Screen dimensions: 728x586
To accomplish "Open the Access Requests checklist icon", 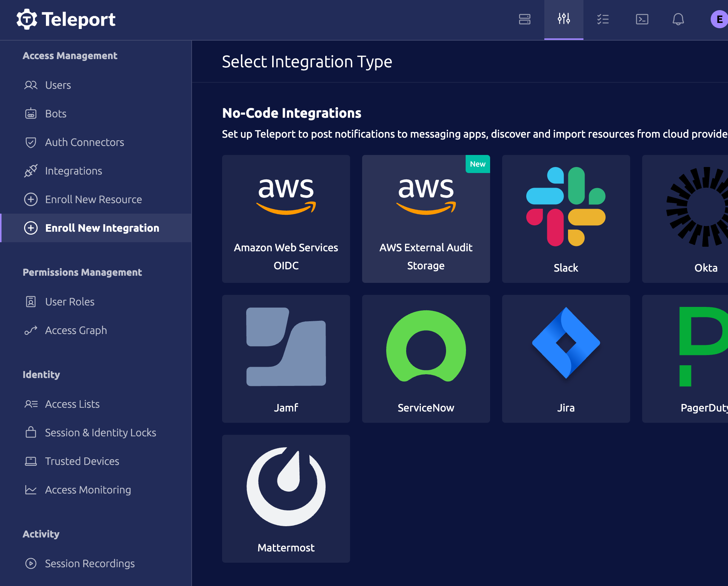I will point(603,19).
